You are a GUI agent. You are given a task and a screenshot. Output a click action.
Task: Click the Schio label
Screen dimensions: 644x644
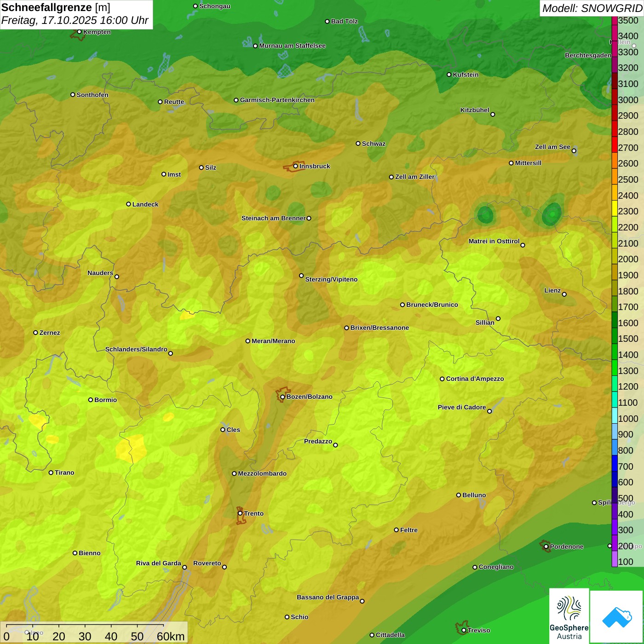pyautogui.click(x=299, y=617)
